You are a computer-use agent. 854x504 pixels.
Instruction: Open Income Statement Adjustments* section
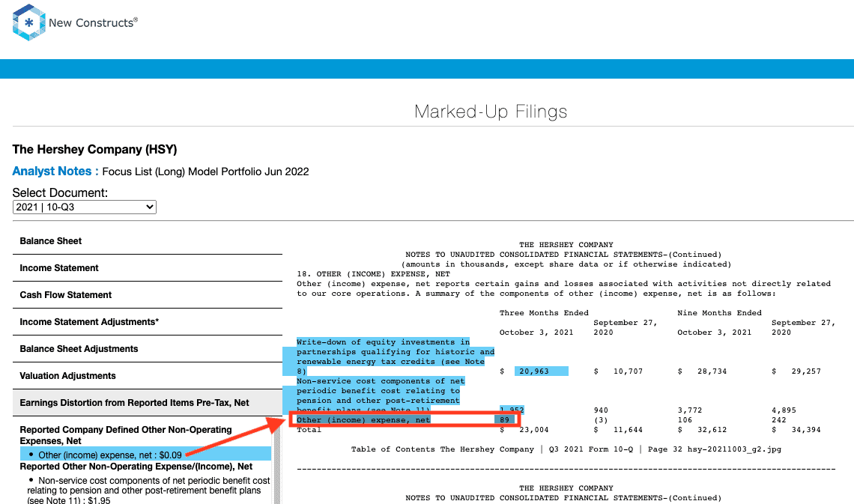148,322
